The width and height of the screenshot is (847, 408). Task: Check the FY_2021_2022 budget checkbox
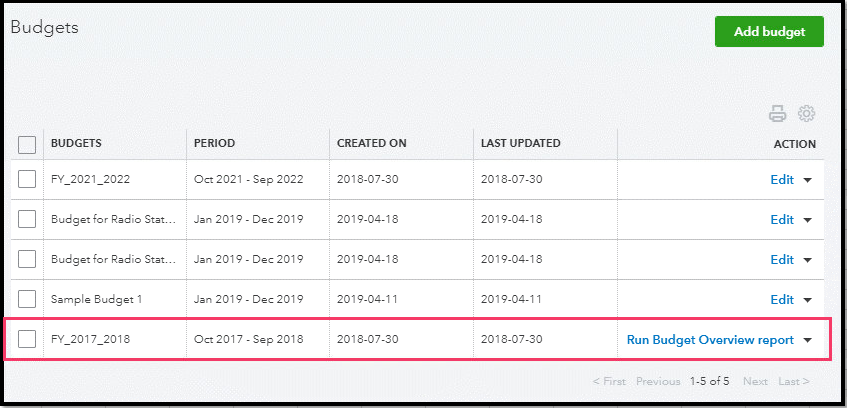[x=28, y=180]
